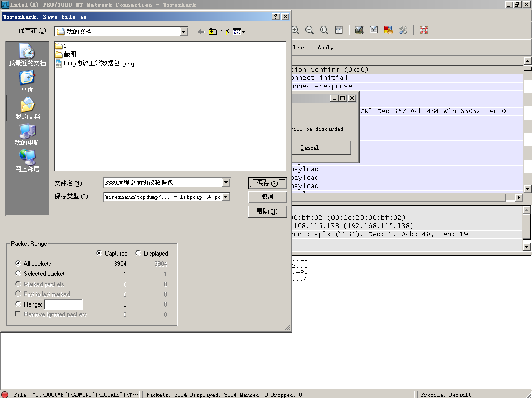Click the Profile: Default status bar entry
This screenshot has height=399, width=532.
[446, 395]
